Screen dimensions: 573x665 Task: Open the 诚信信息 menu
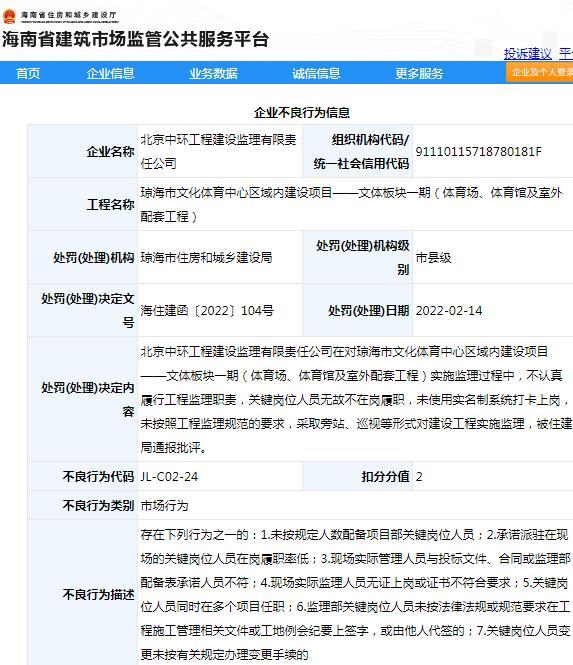click(x=316, y=73)
